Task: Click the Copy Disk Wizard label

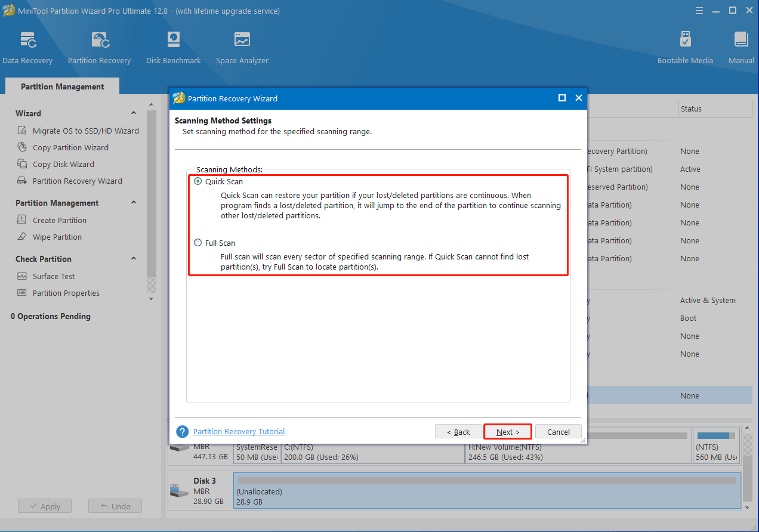Action: [x=63, y=164]
